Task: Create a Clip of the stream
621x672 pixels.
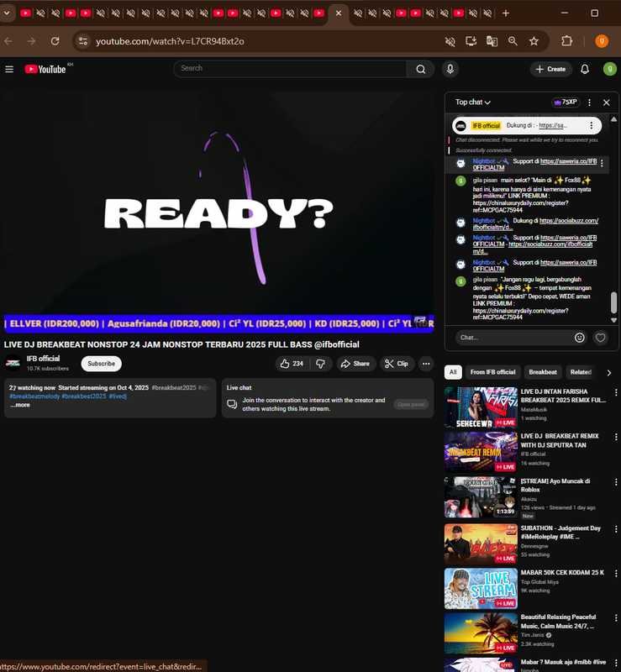Action: pos(397,364)
